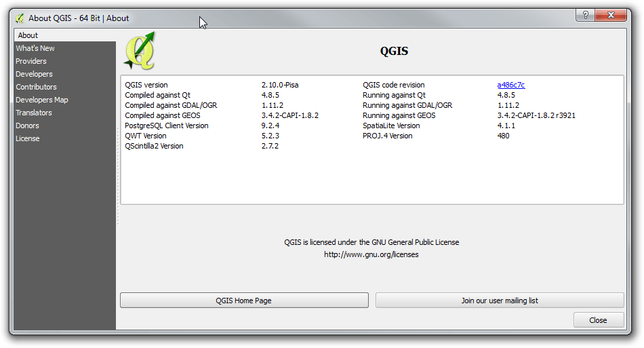Click the QGIS heading title
The image size is (644, 348).
(x=394, y=51)
